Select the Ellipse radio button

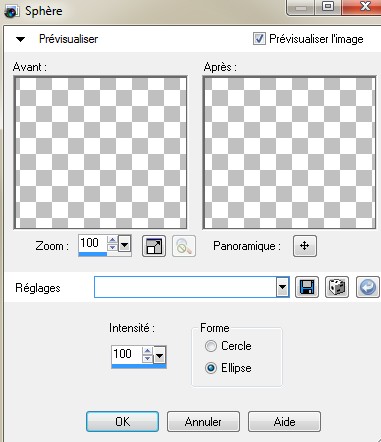pos(211,368)
